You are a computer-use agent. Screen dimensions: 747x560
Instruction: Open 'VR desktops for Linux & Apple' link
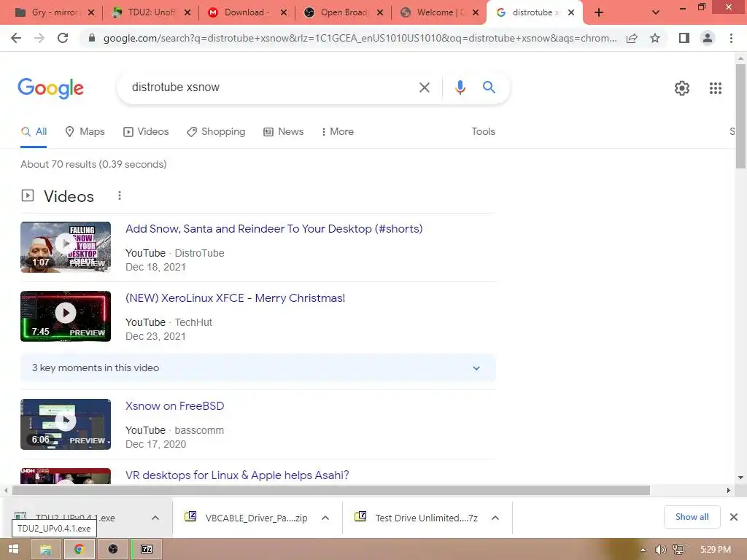coord(237,475)
